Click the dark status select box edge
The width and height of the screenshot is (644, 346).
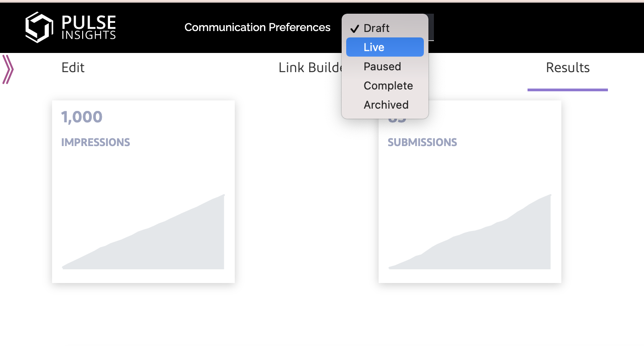pyautogui.click(x=432, y=27)
